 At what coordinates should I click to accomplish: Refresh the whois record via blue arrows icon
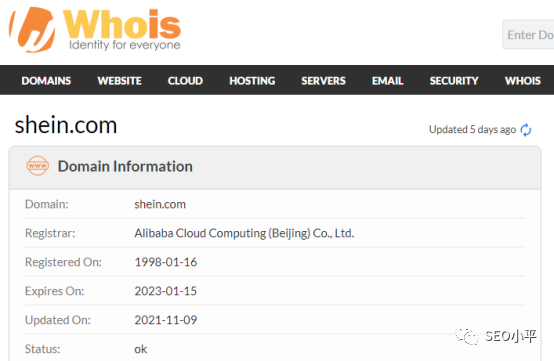coord(526,130)
